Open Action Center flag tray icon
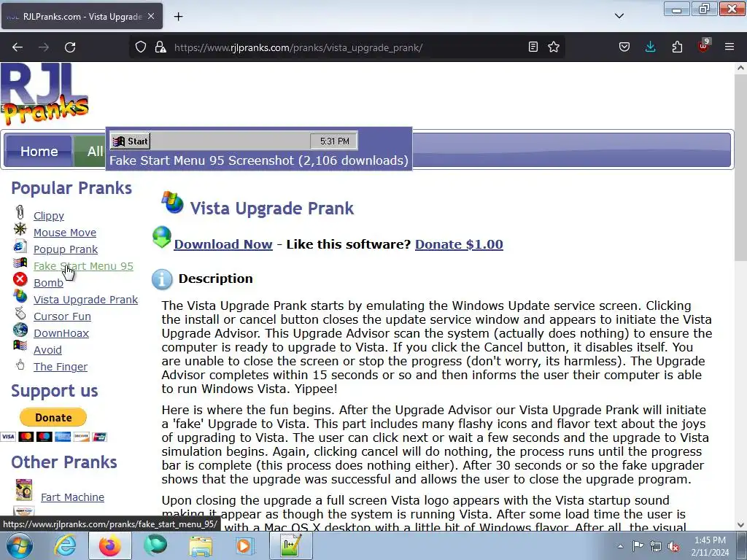 [x=638, y=546]
